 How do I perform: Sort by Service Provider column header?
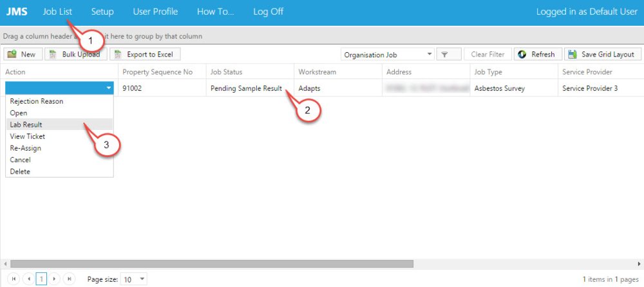(x=601, y=72)
